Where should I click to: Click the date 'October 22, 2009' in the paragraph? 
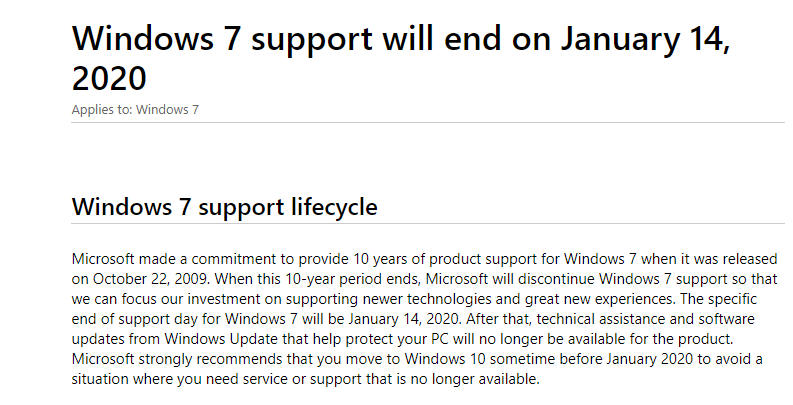[150, 279]
